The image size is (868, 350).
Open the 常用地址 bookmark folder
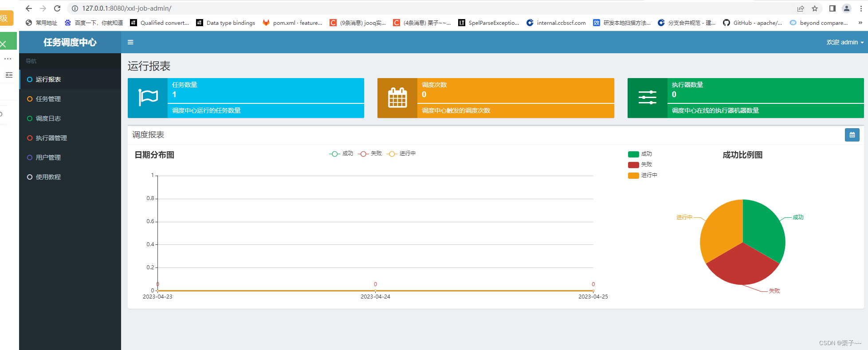pyautogui.click(x=42, y=23)
